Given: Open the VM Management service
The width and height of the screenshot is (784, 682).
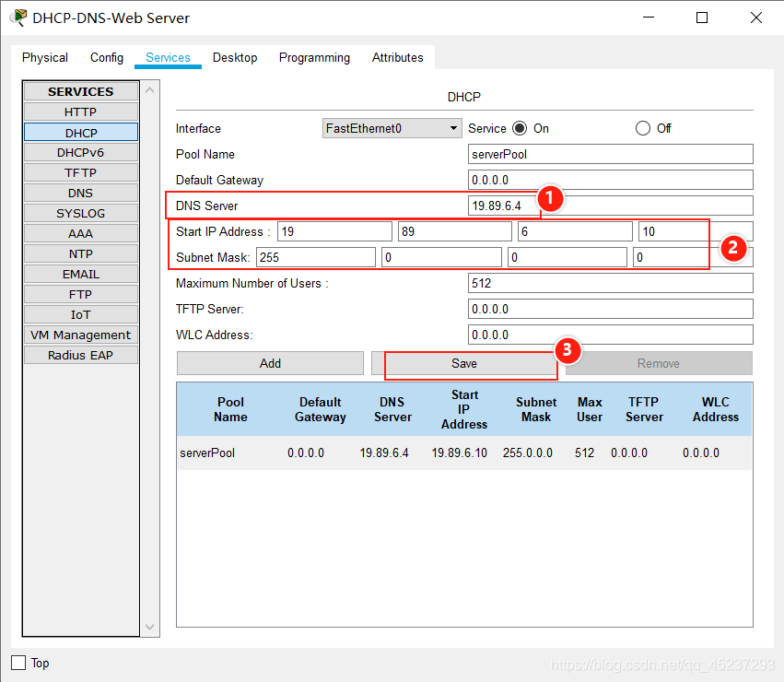Looking at the screenshot, I should click(81, 335).
